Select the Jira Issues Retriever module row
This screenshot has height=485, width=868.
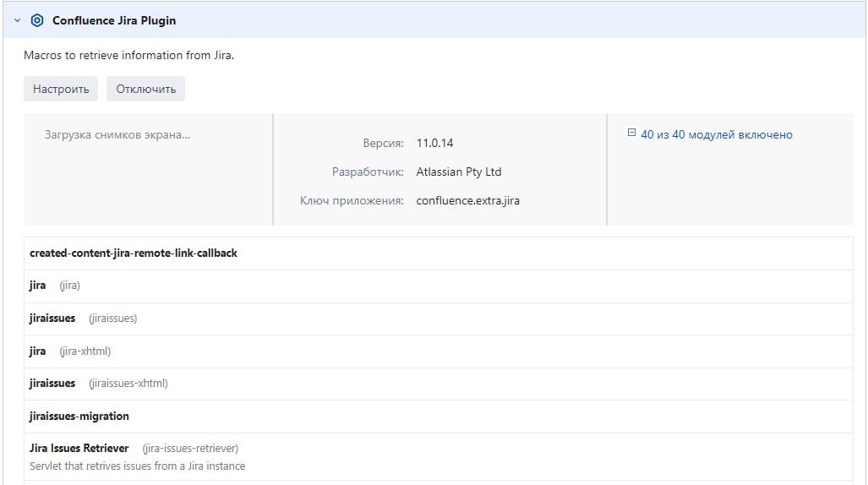point(439,457)
